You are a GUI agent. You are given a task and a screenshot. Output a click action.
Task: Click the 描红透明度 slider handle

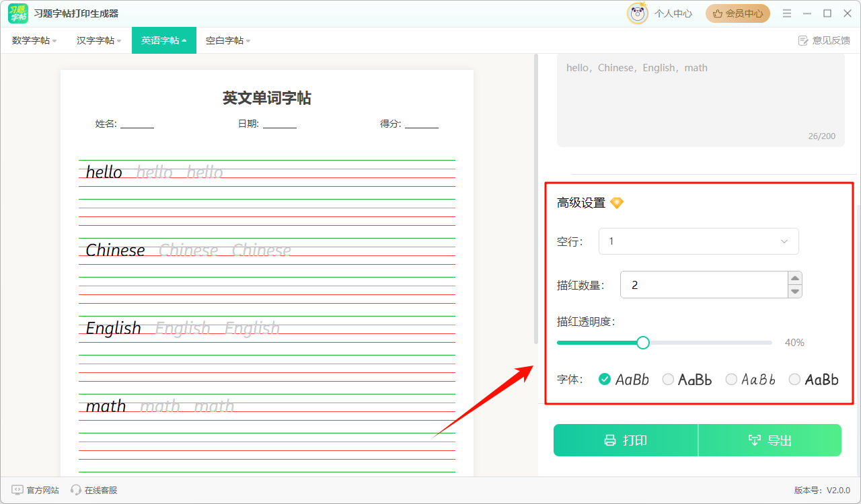(643, 343)
